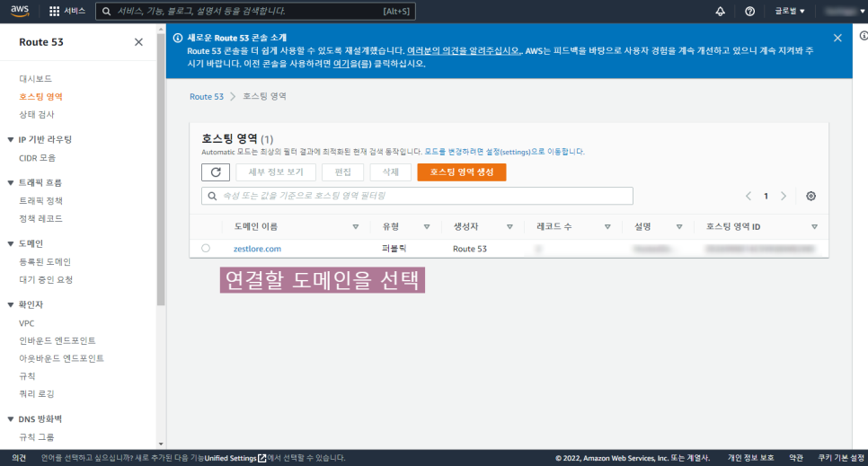Open 정책 레코드 in the sidebar
Screen dimensions: 868x466
tap(41, 218)
